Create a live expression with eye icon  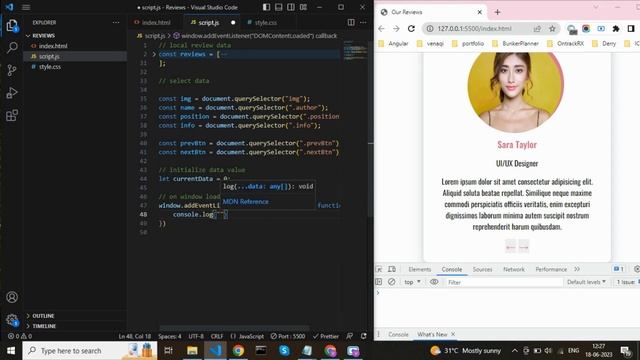click(434, 282)
